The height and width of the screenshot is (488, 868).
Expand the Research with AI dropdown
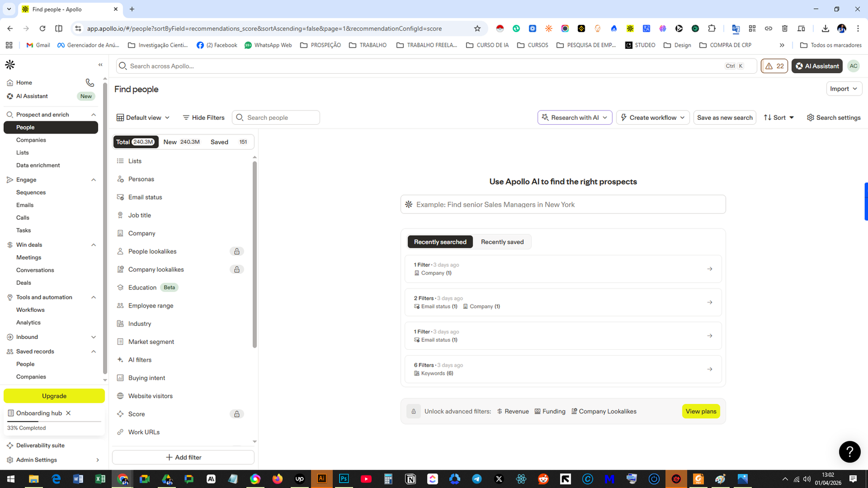click(575, 118)
